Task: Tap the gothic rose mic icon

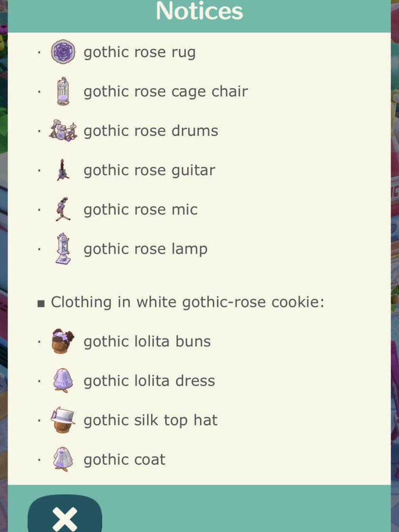Action: (63, 209)
